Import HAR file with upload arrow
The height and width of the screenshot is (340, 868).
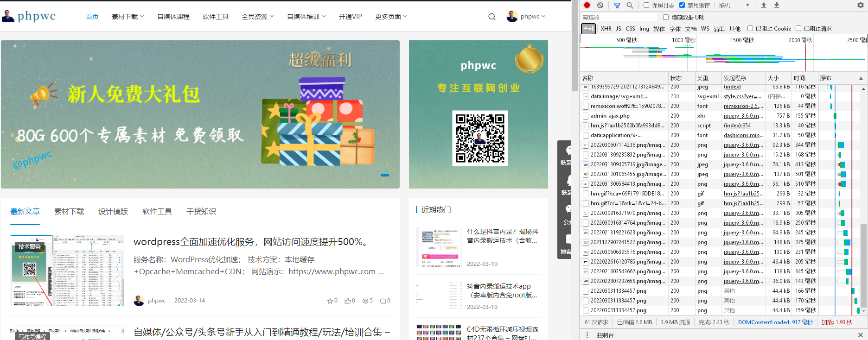point(764,5)
